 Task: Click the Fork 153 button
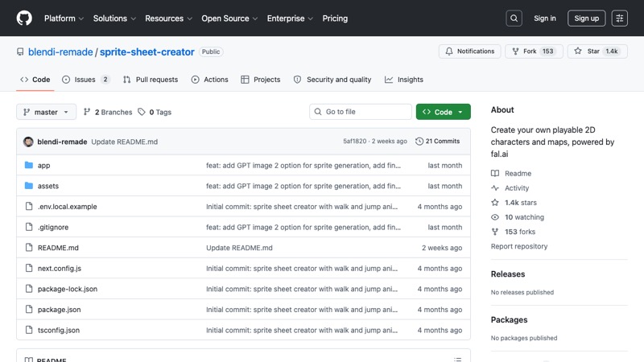pos(534,51)
